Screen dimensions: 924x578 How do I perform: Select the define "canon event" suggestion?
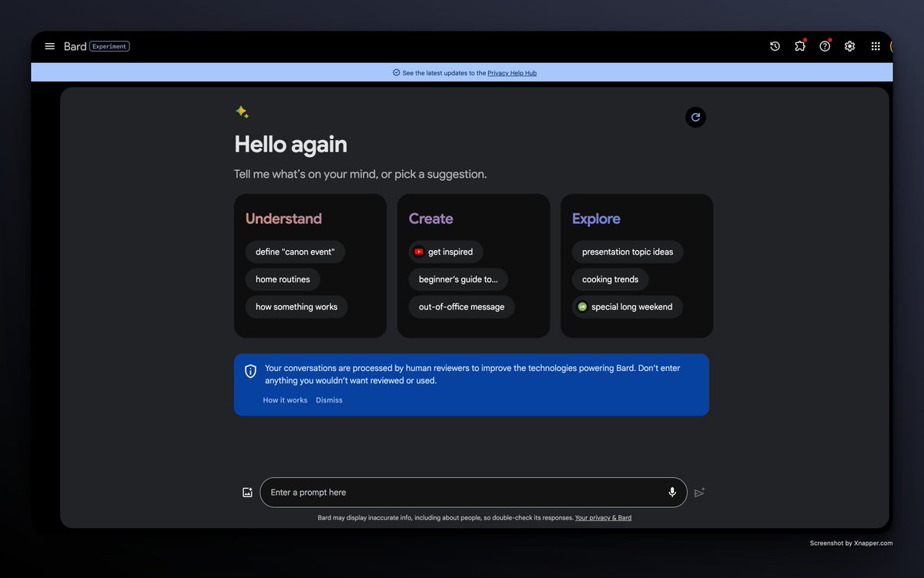click(x=295, y=252)
